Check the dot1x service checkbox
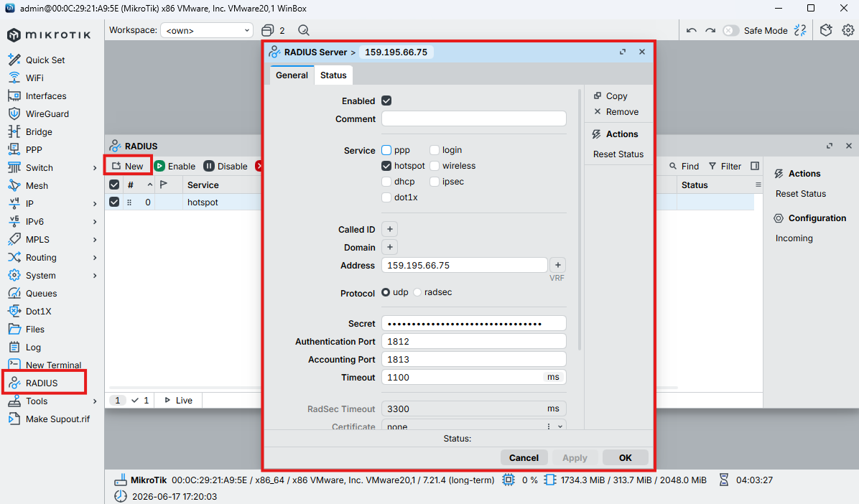 click(x=386, y=197)
